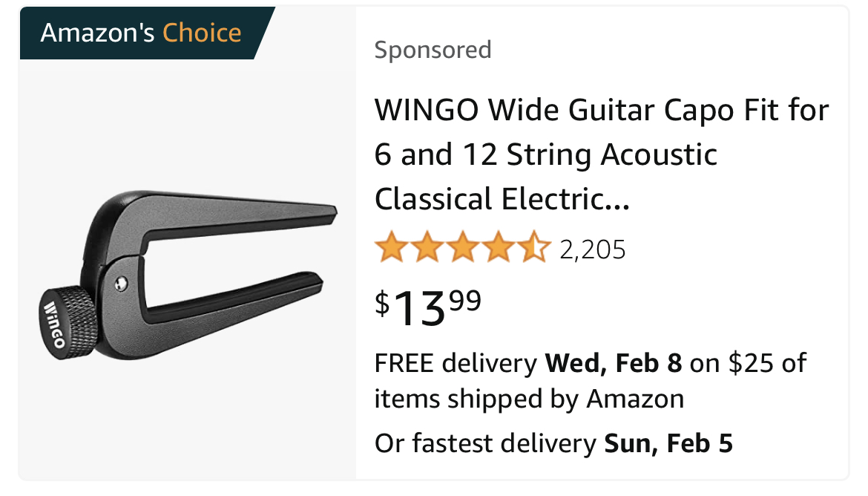Click 'items shipped by Amazon' text
The width and height of the screenshot is (868, 496).
click(x=528, y=399)
